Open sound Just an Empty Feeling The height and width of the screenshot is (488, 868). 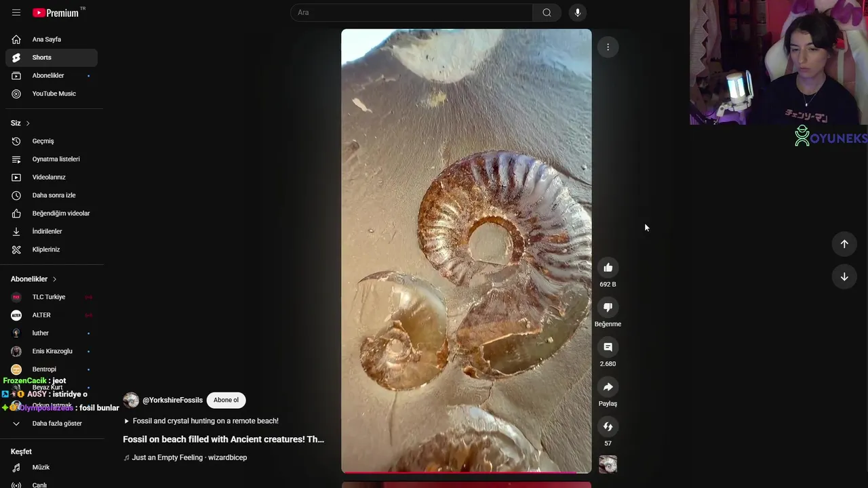pyautogui.click(x=185, y=457)
